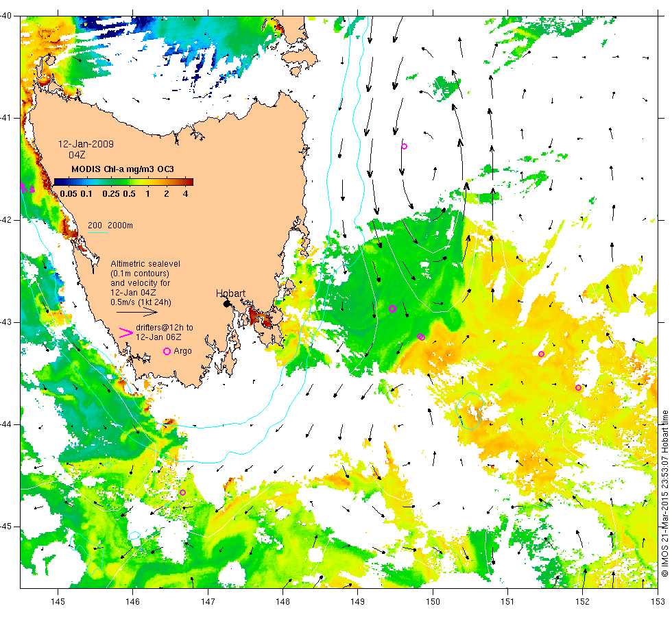Viewport: 672px width, 617px height.
Task: Click the 'and velocity for' text line
Action: [140, 282]
